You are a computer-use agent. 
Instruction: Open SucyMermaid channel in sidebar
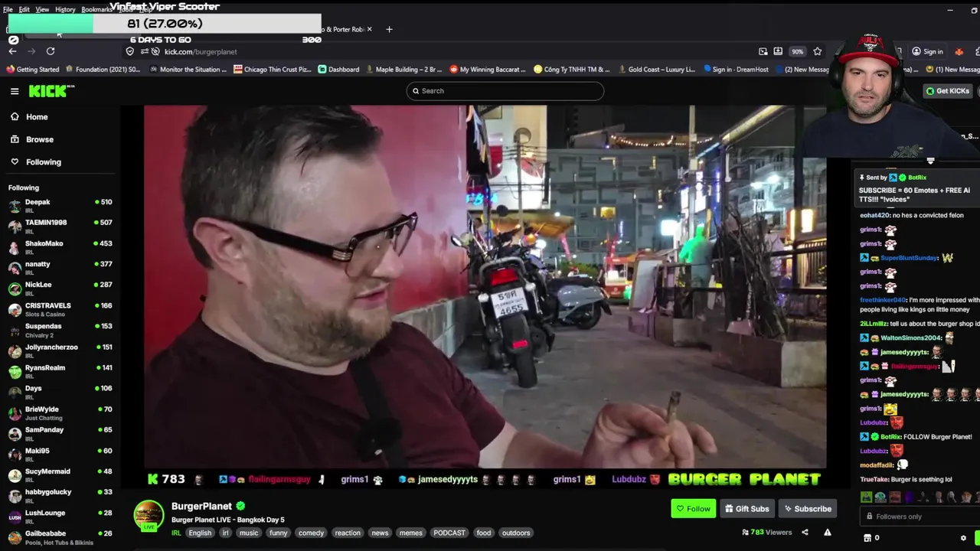60,475
